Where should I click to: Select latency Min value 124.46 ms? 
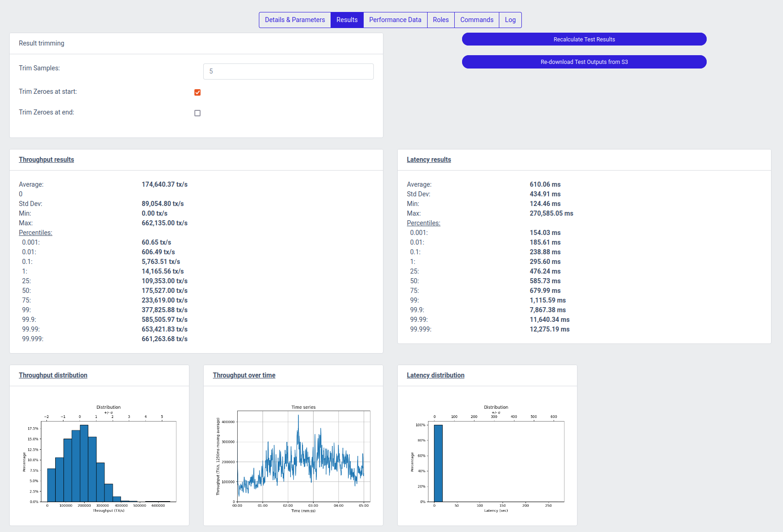[x=545, y=204]
